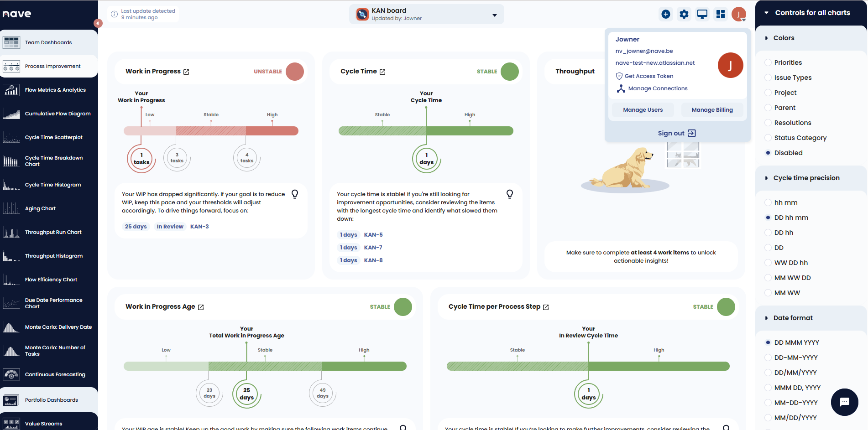Click the Manage Users button
This screenshot has width=868, height=430.
coord(642,109)
